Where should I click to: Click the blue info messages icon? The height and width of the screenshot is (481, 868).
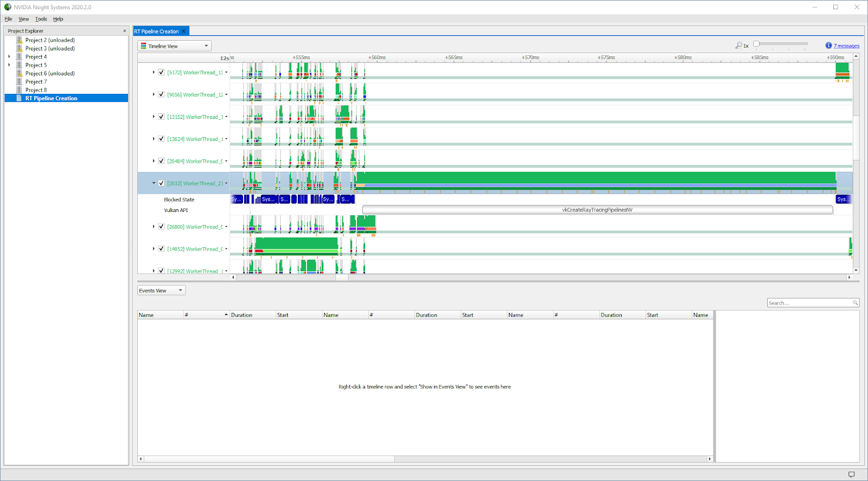[828, 46]
